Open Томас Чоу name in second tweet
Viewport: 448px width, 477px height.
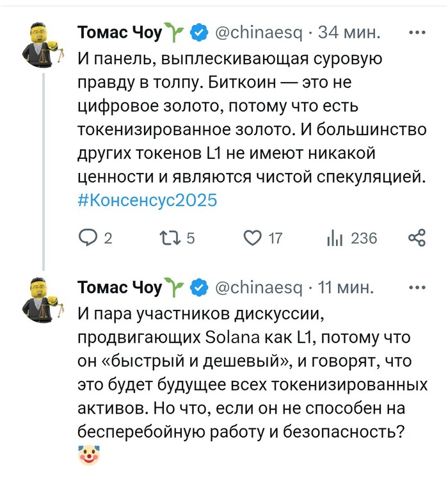[x=120, y=288]
